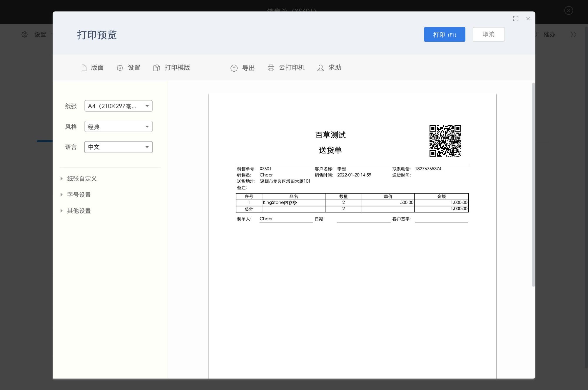This screenshot has height=390, width=588.
Task: Open the 风格 经典 style dropdown
Action: pos(118,127)
